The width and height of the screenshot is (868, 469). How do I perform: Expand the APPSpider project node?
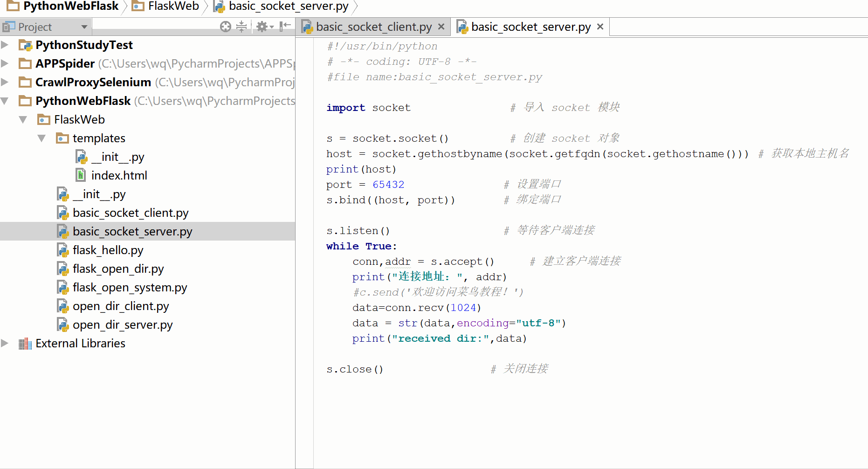click(5, 63)
